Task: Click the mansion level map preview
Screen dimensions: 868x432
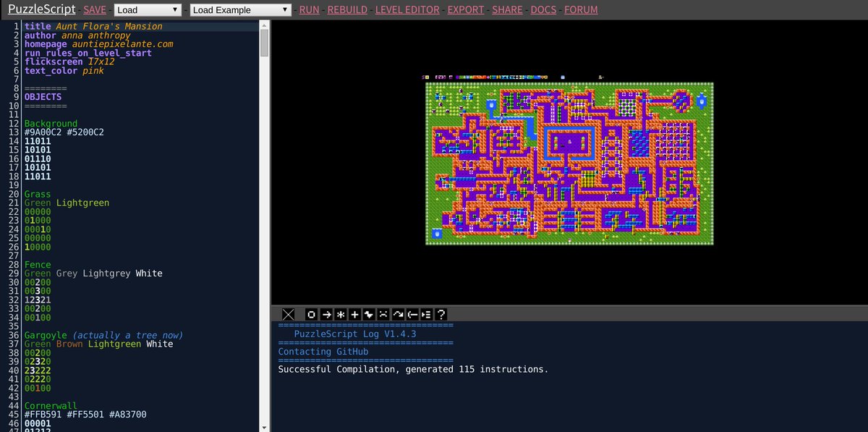Action: point(570,164)
